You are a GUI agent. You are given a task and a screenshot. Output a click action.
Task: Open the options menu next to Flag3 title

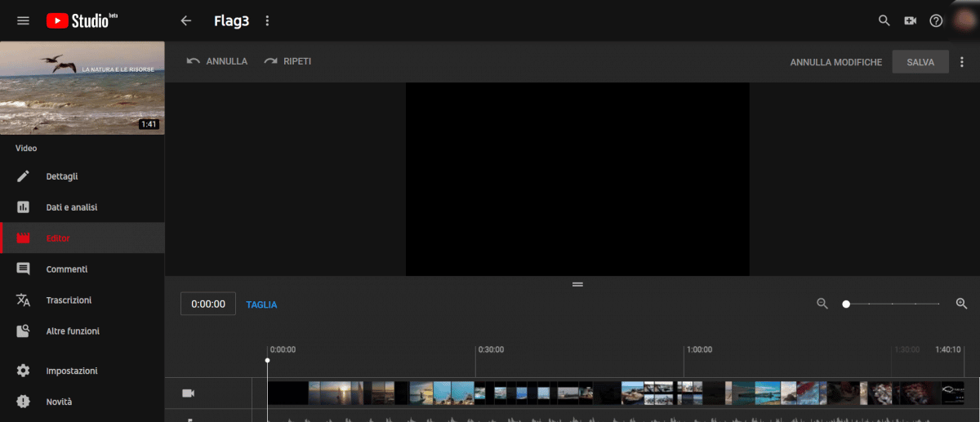[x=267, y=20]
